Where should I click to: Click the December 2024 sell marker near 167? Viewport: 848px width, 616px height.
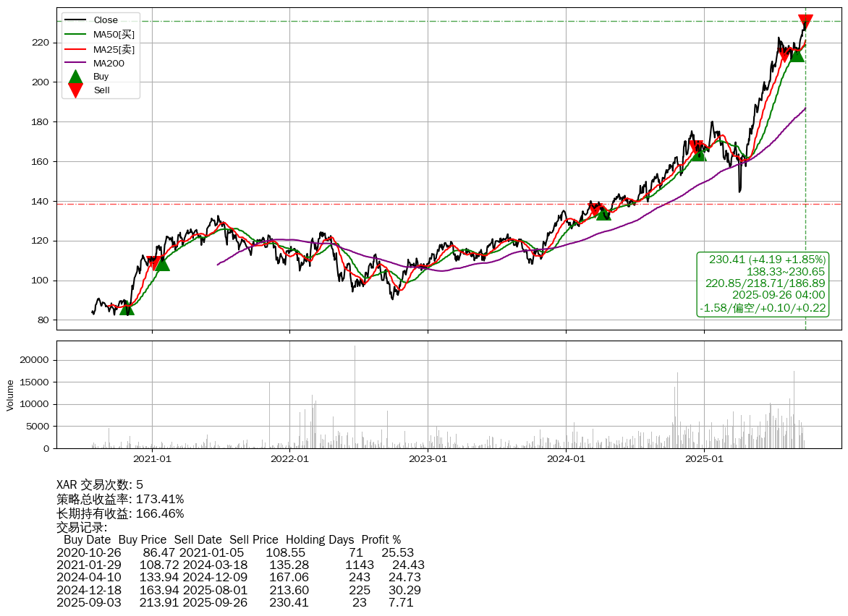[695, 147]
